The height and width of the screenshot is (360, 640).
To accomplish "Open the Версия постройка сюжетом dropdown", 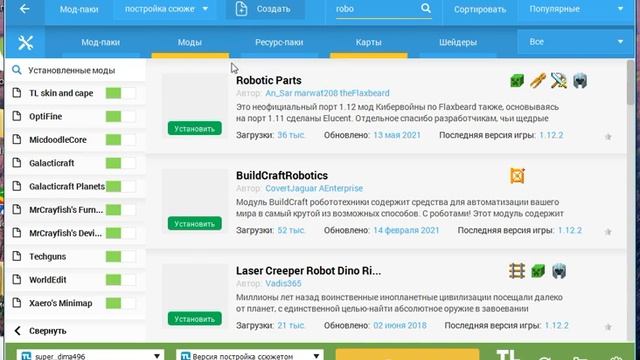I will 249,355.
